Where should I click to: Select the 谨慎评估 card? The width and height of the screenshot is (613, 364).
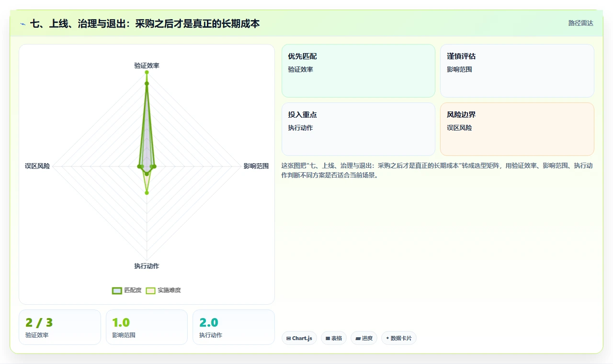click(517, 71)
